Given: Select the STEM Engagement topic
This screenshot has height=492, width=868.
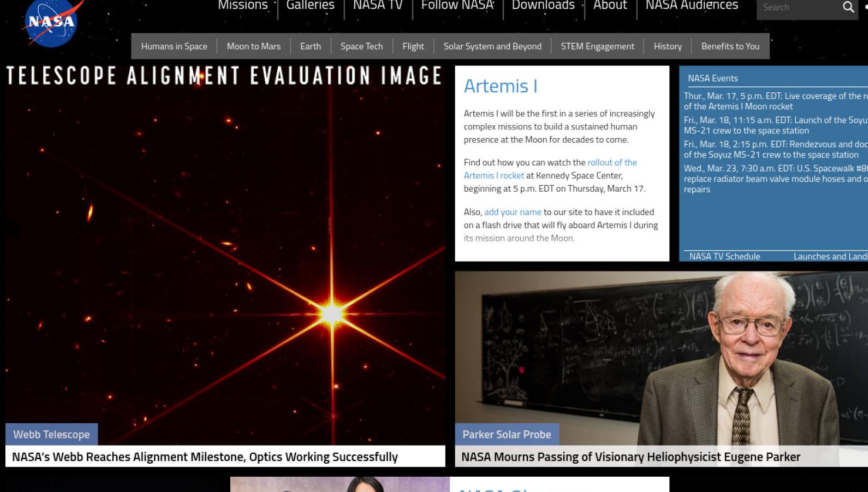Looking at the screenshot, I should pyautogui.click(x=598, y=46).
